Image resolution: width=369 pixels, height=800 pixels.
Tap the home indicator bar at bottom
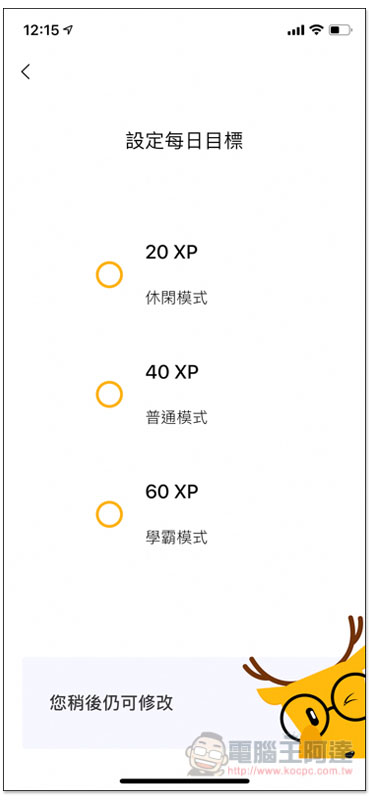point(185,781)
